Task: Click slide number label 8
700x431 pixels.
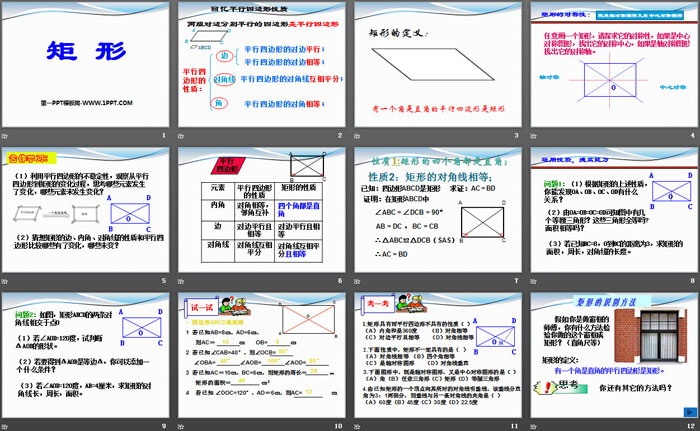Action: click(x=693, y=280)
